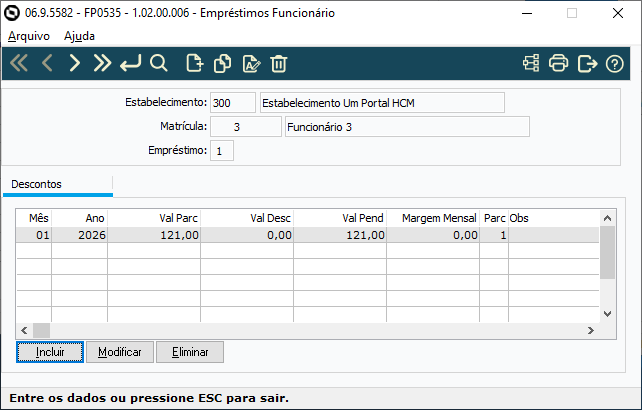Go to the previous record icon

47,63
